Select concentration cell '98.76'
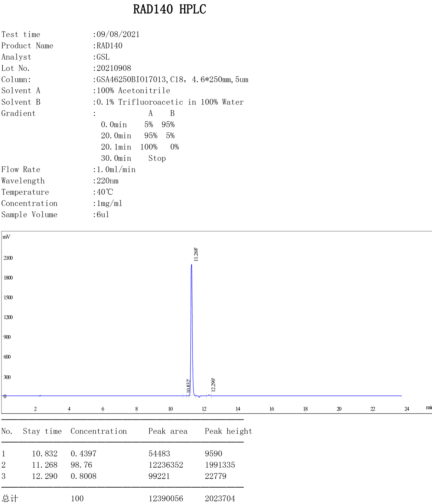The width and height of the screenshot is (432, 504). pyautogui.click(x=81, y=465)
